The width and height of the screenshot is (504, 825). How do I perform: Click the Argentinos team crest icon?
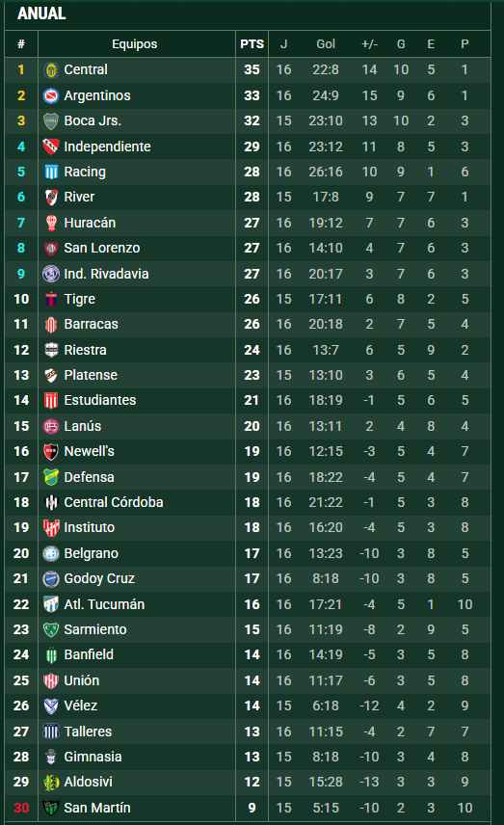(x=51, y=95)
